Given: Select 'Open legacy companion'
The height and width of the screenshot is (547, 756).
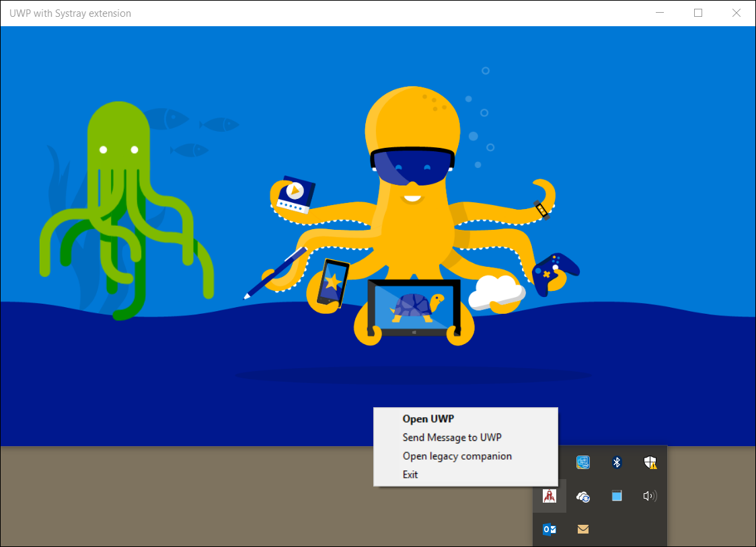Looking at the screenshot, I should coord(457,456).
